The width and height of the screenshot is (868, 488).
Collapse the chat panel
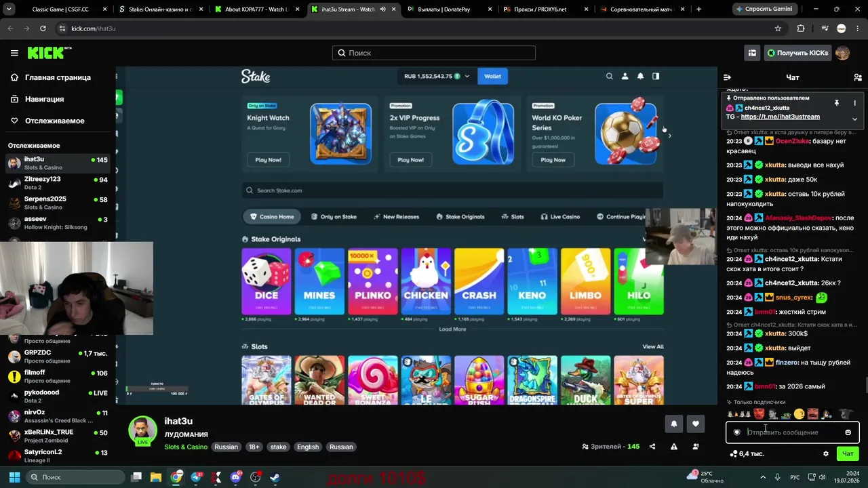[x=727, y=77]
